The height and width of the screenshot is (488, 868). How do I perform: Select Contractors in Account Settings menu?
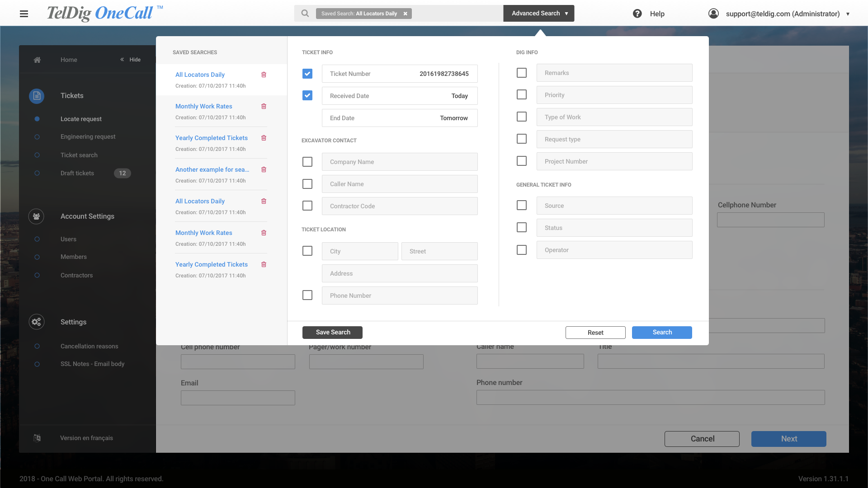tap(76, 275)
